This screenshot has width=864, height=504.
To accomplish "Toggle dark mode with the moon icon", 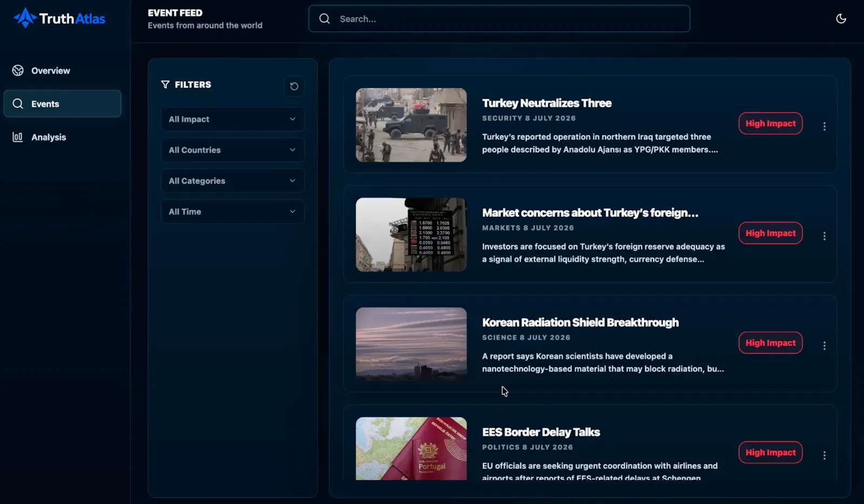I will click(841, 19).
